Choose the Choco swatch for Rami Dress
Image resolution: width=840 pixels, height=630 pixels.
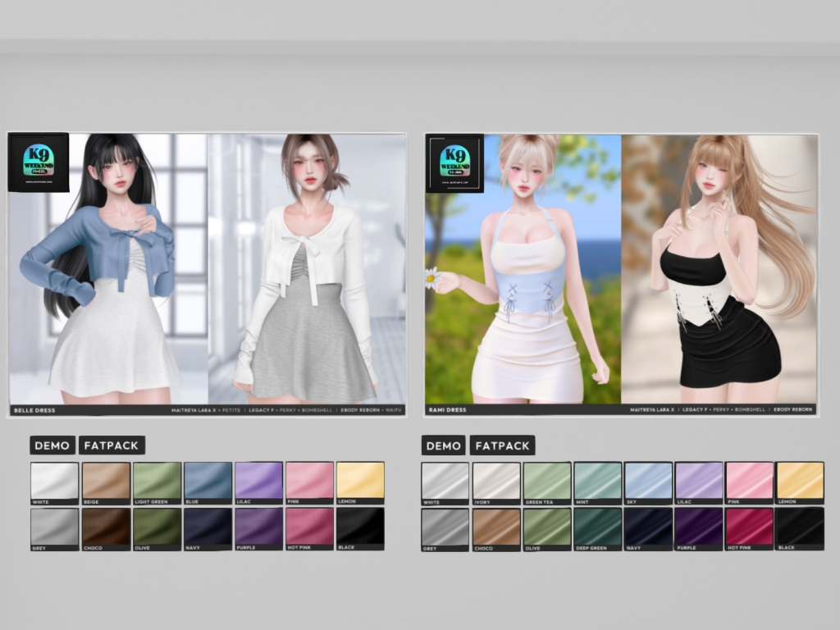click(496, 527)
